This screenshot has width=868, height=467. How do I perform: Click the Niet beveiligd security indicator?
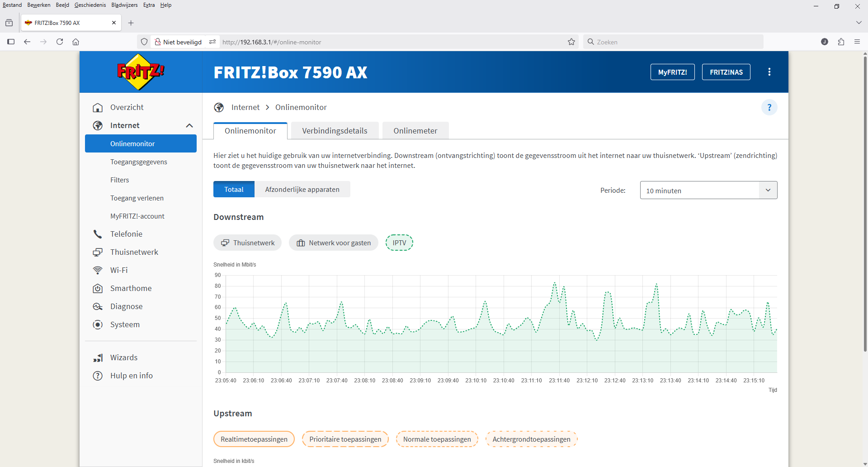click(178, 42)
